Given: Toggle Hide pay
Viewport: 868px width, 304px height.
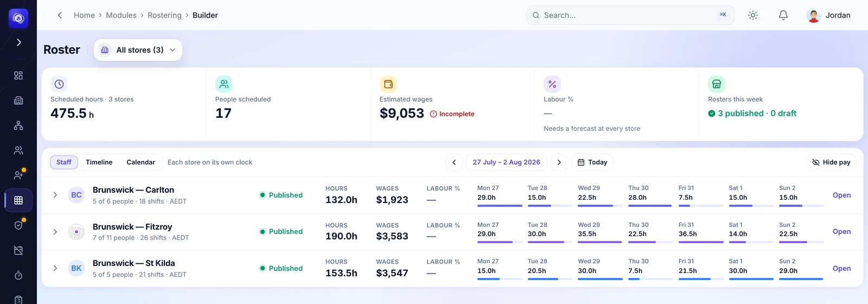Looking at the screenshot, I should (x=831, y=162).
